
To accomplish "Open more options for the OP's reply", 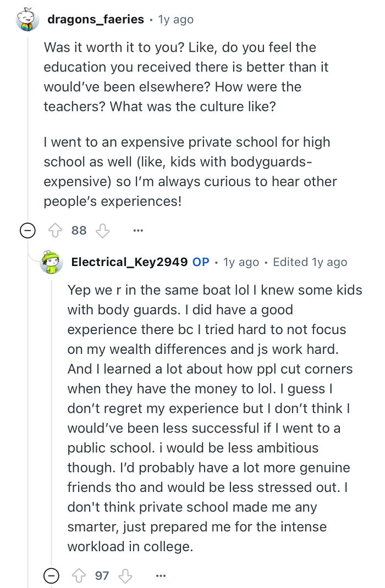I will pos(161,575).
